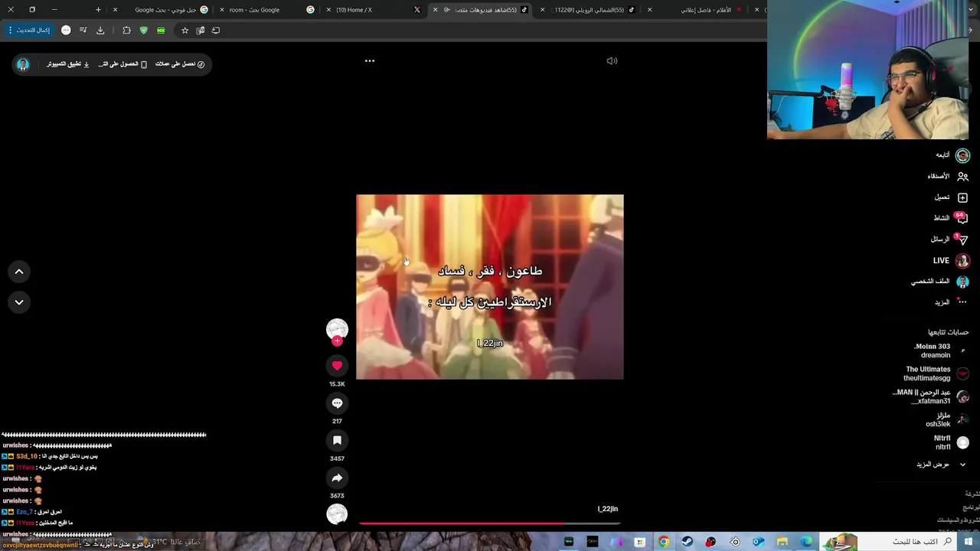Image resolution: width=980 pixels, height=551 pixels.
Task: Click the browser Finish update (إكمال التحديث) button
Action: tap(29, 30)
